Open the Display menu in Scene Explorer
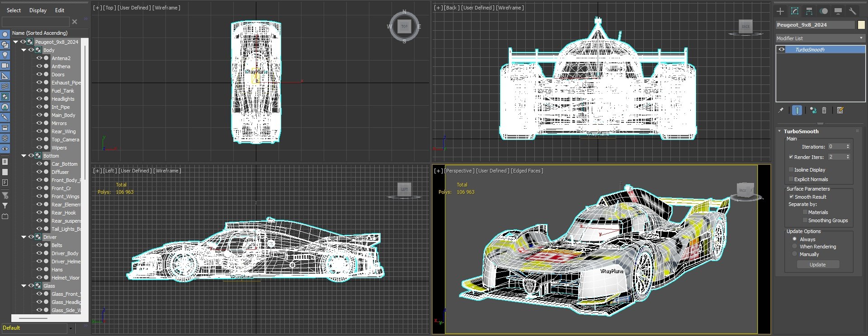868x336 pixels. click(x=38, y=10)
